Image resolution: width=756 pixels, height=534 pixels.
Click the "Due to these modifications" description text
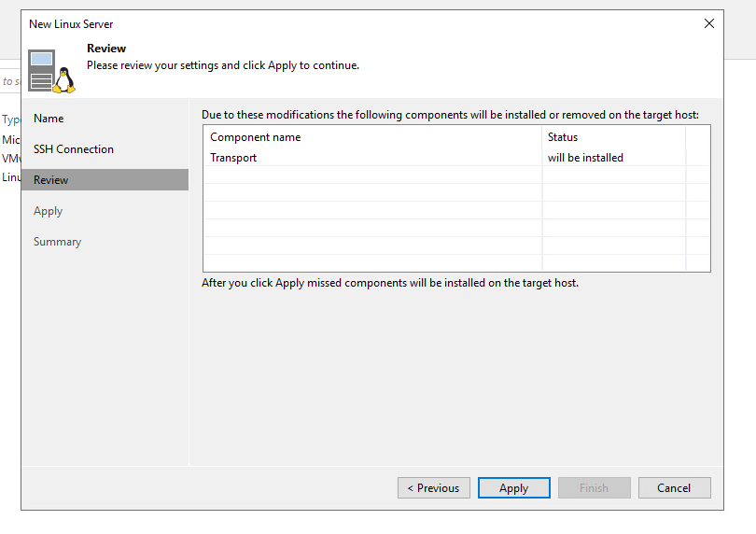(450, 115)
